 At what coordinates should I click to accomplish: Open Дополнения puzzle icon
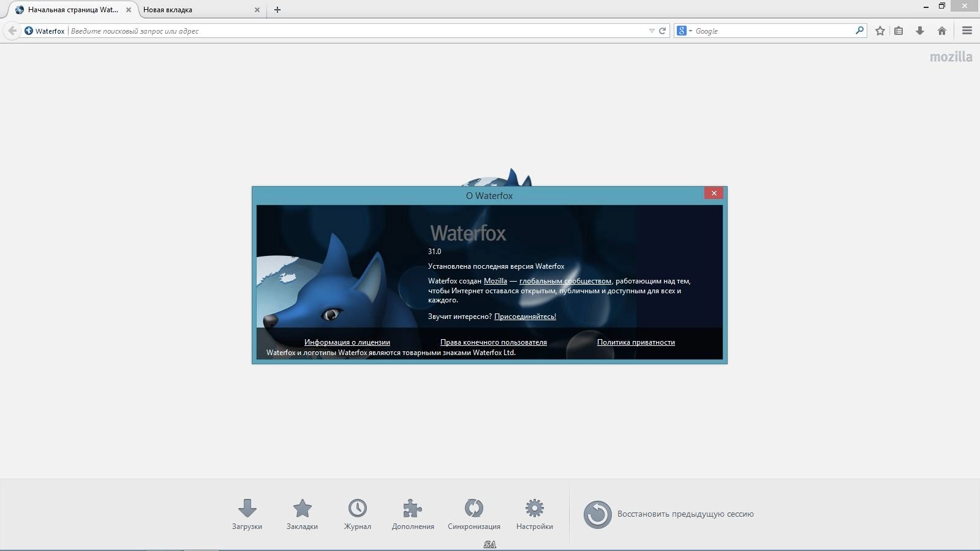(x=413, y=514)
